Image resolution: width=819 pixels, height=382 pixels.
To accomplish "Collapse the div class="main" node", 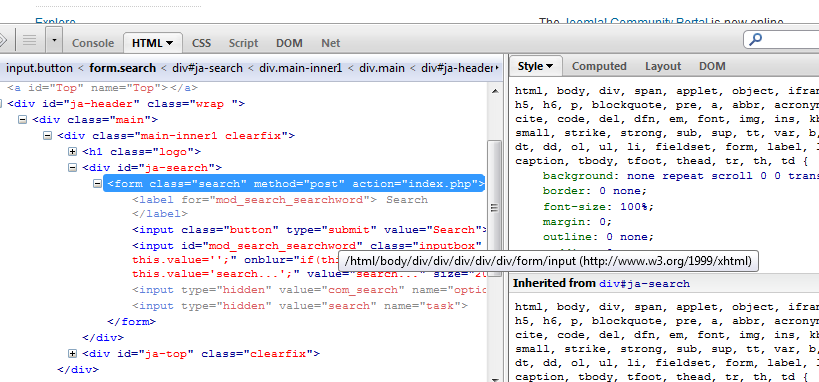I will click(22, 120).
